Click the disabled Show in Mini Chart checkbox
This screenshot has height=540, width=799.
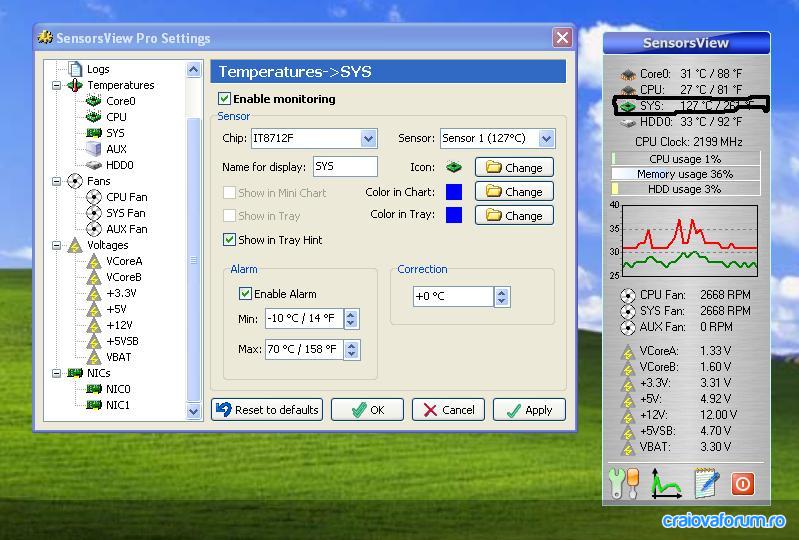pos(229,193)
